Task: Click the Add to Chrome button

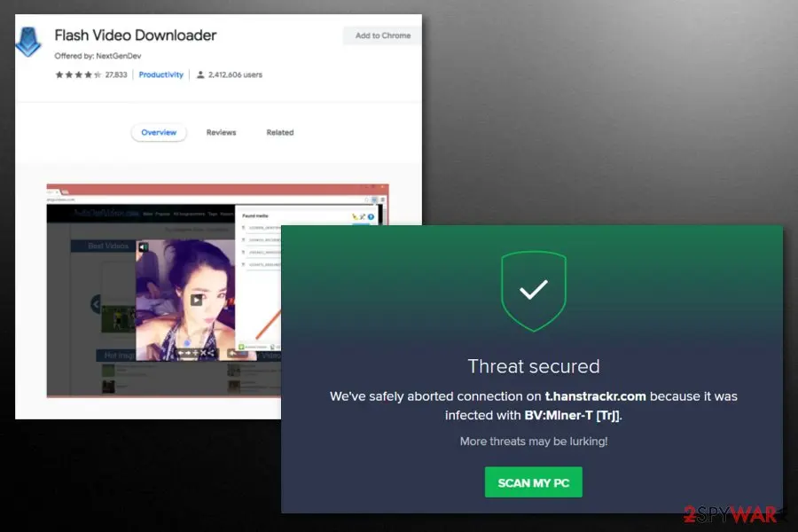Action: click(x=382, y=35)
